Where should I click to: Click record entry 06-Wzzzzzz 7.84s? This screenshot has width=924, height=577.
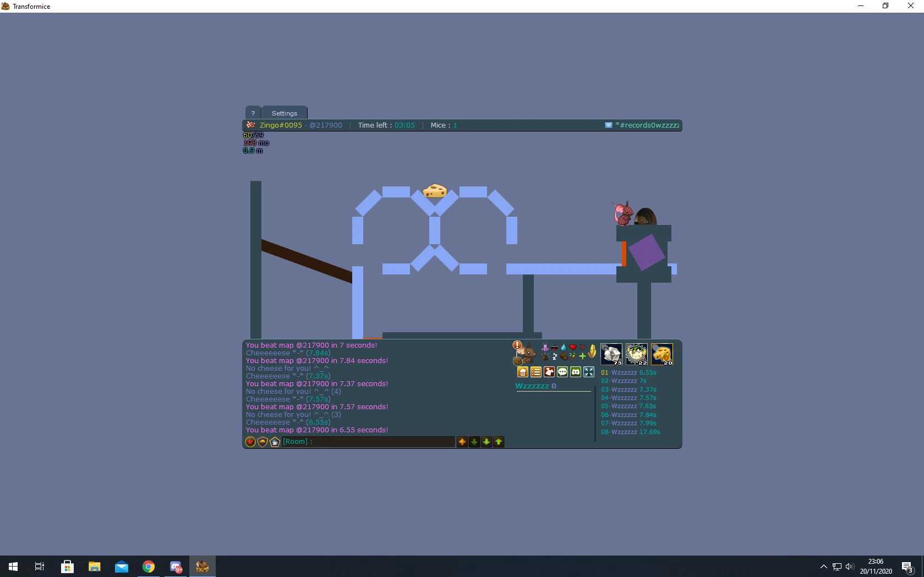[628, 415]
